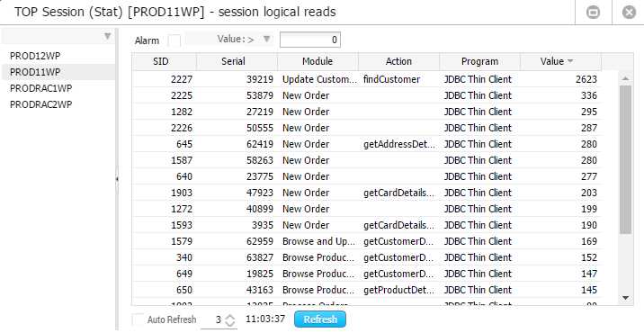Image resolution: width=644 pixels, height=333 pixels.
Task: Click the left panel splitter collapse handle
Action: click(117, 179)
